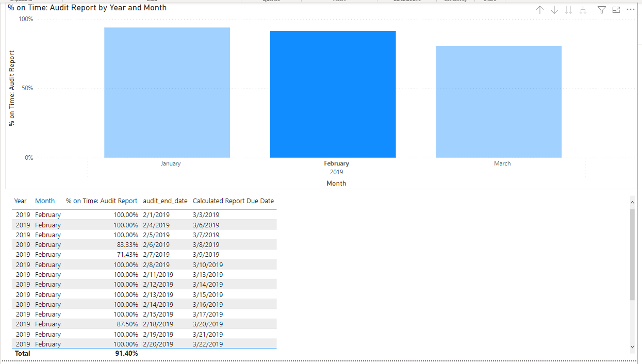
Task: Click the March axis label
Action: pos(502,163)
